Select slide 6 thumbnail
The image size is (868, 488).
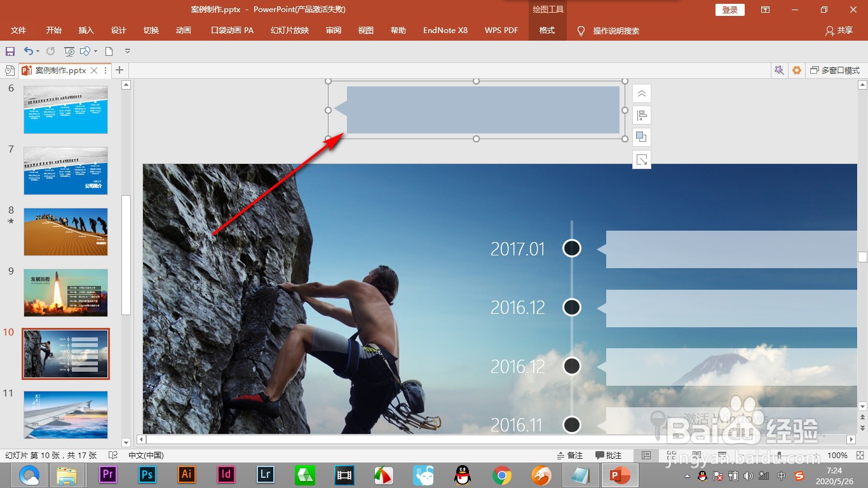(65, 110)
